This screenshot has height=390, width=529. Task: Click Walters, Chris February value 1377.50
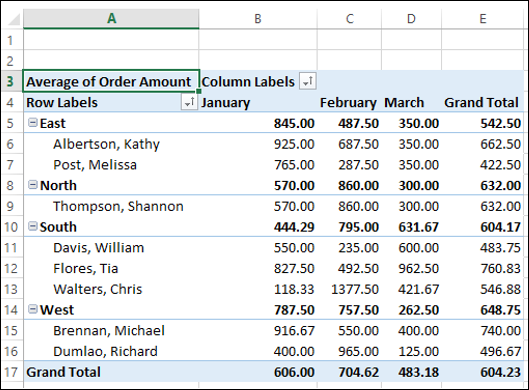coord(355,289)
